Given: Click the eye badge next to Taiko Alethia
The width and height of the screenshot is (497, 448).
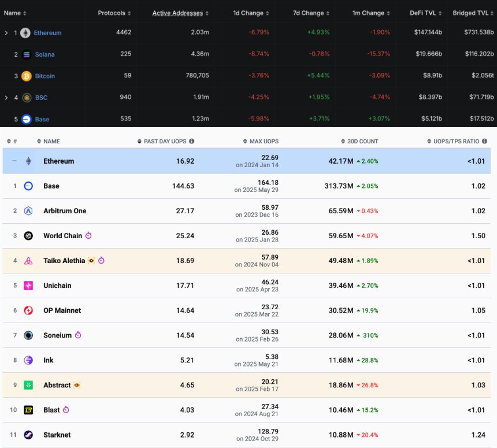Looking at the screenshot, I should tap(91, 261).
